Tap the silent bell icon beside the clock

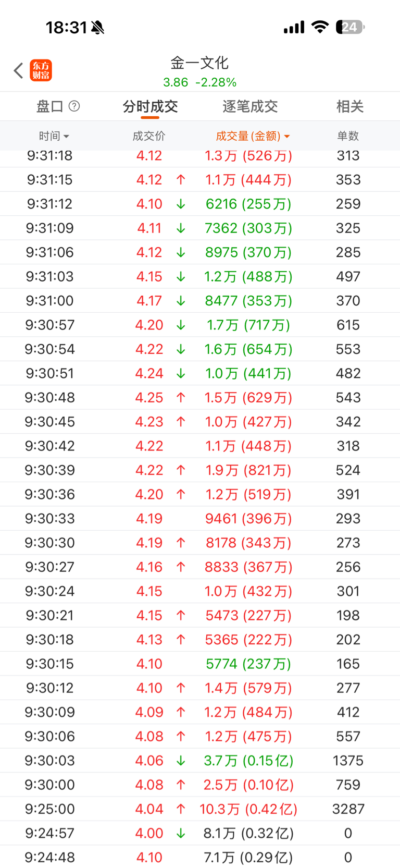[x=97, y=28]
